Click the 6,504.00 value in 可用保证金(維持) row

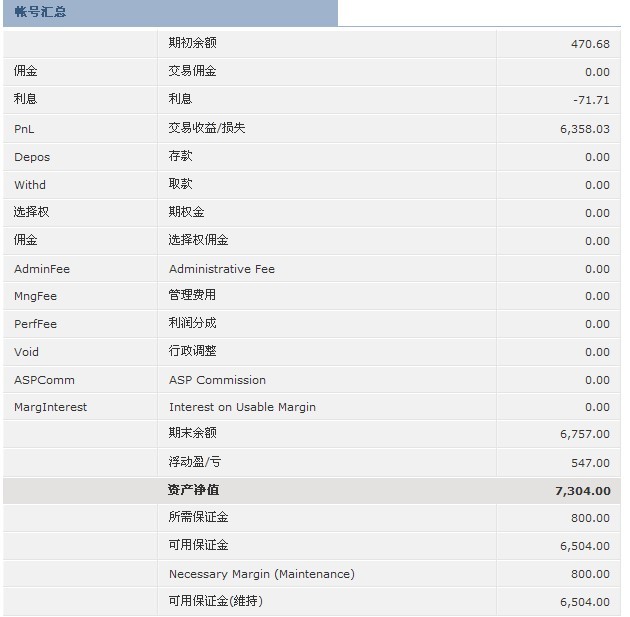click(585, 602)
